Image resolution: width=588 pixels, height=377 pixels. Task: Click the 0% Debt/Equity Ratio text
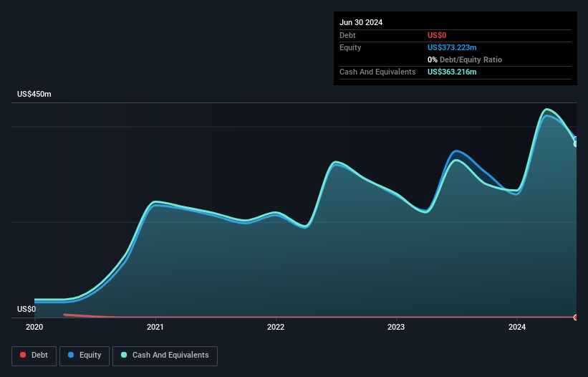pyautogui.click(x=465, y=59)
